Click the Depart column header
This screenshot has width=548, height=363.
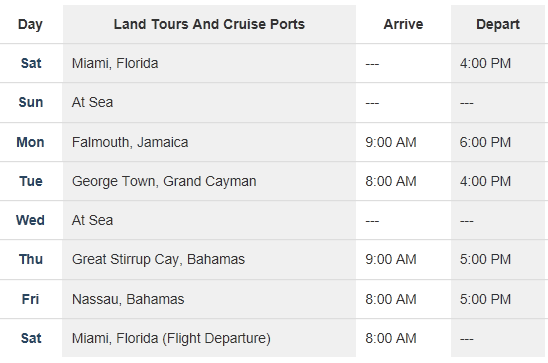(498, 24)
